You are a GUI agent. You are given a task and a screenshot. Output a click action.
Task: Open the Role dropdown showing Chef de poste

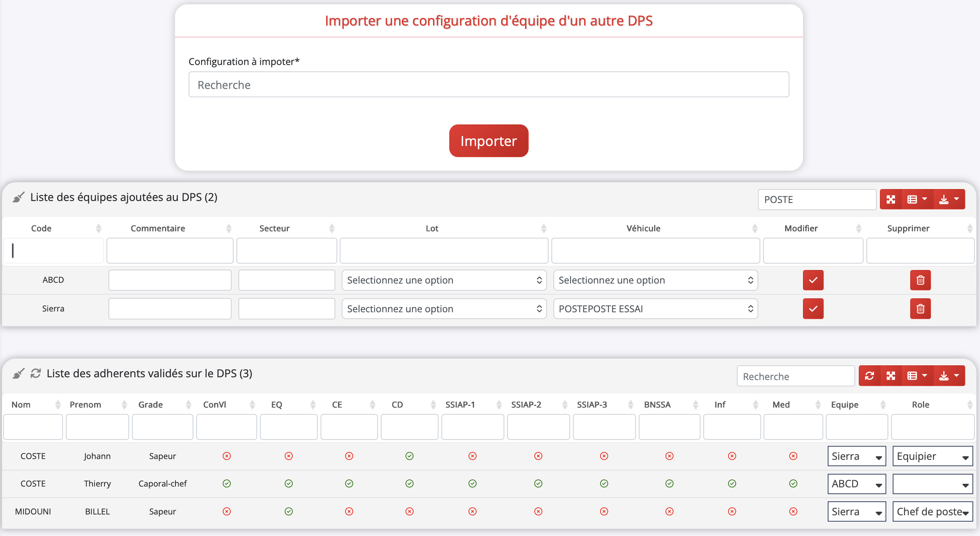[932, 512]
